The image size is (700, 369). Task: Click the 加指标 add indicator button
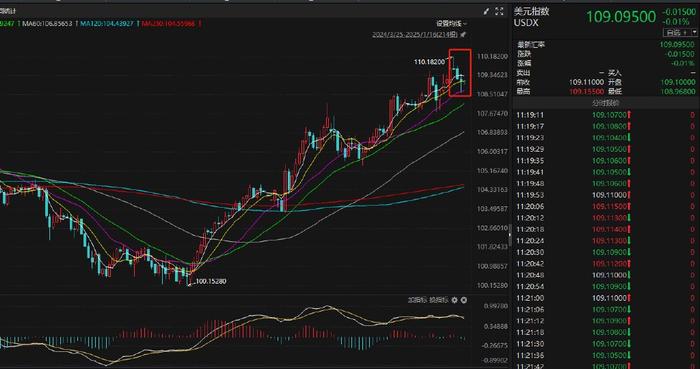point(416,300)
